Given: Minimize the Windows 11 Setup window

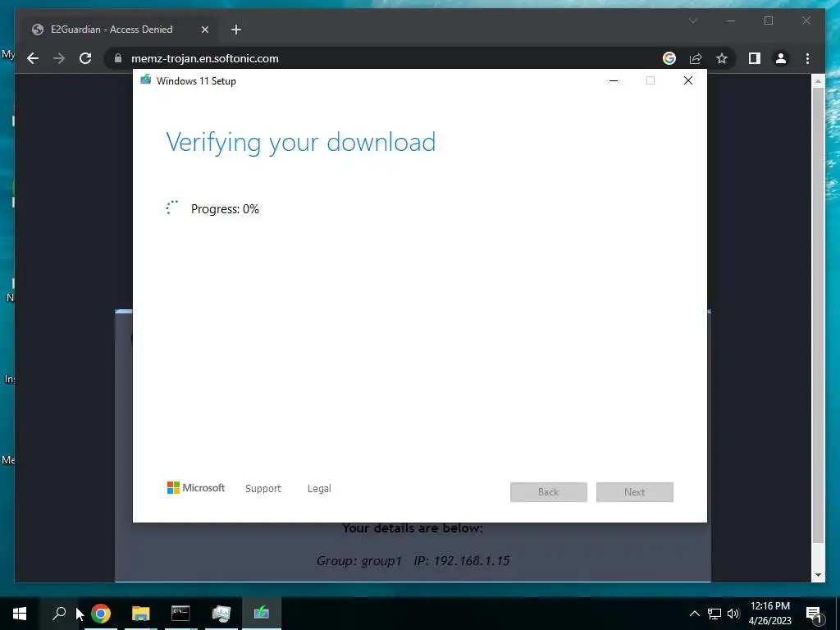Looking at the screenshot, I should point(614,80).
